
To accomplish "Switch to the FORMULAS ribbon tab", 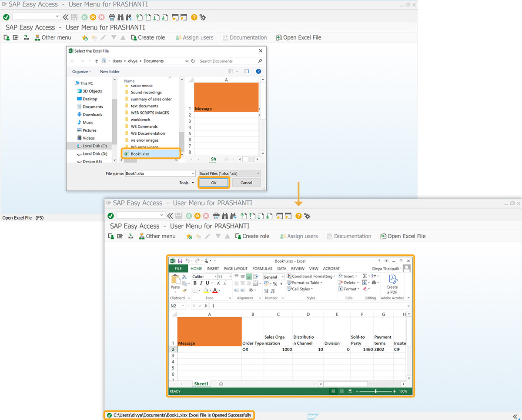I will click(262, 268).
